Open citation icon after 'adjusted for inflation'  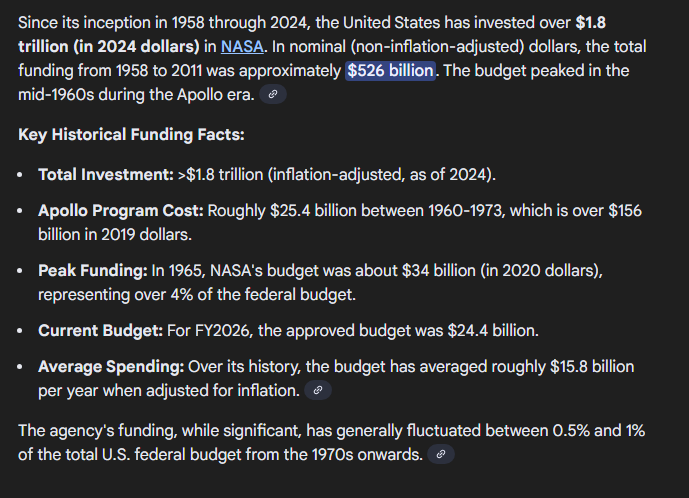pos(316,391)
